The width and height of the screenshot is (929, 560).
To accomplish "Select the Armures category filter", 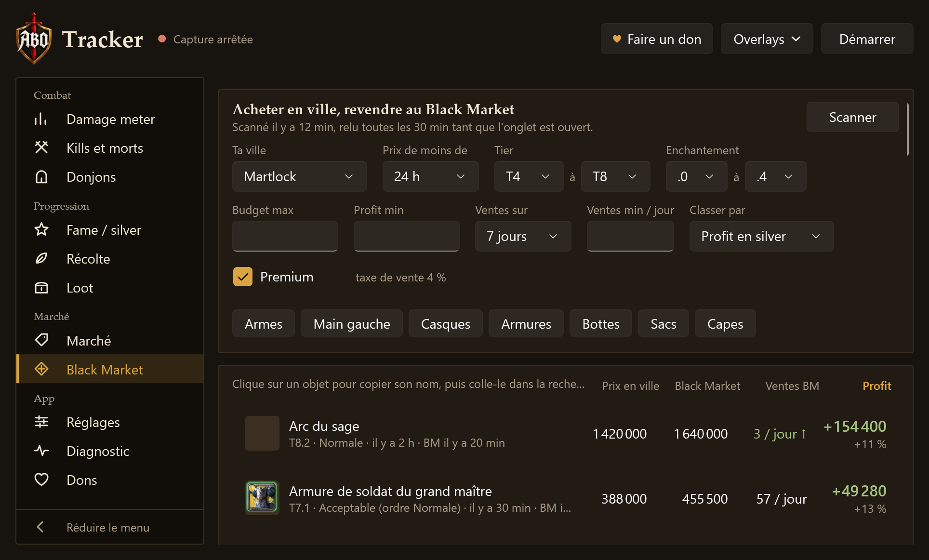I will pos(526,323).
